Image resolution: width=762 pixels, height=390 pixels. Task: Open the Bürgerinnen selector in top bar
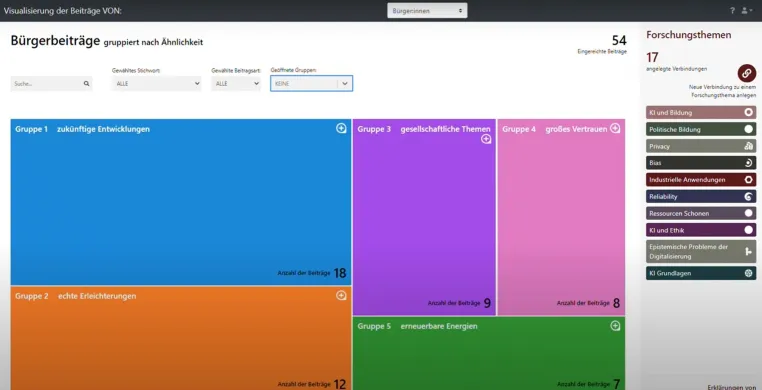pyautogui.click(x=427, y=10)
